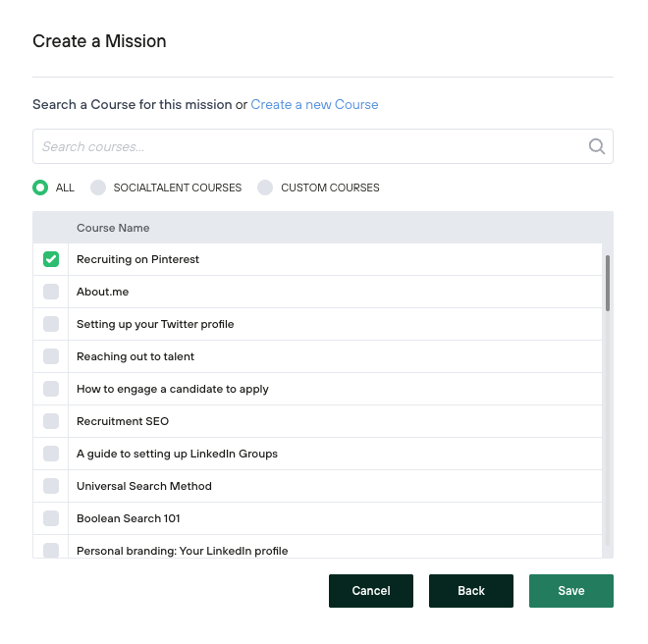Check the About.me course checkbox
The width and height of the screenshot is (648, 644).
[x=51, y=292]
